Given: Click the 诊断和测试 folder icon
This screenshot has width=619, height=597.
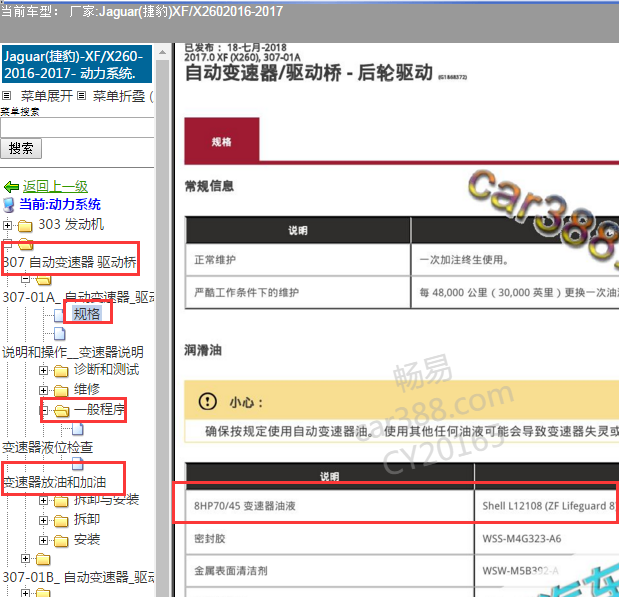Looking at the screenshot, I should [61, 371].
